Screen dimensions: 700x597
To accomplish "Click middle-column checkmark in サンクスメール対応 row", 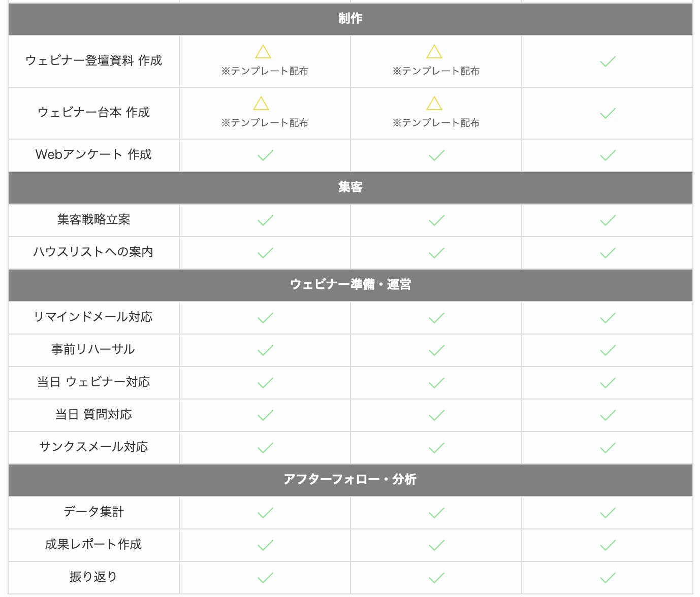I will 436,448.
